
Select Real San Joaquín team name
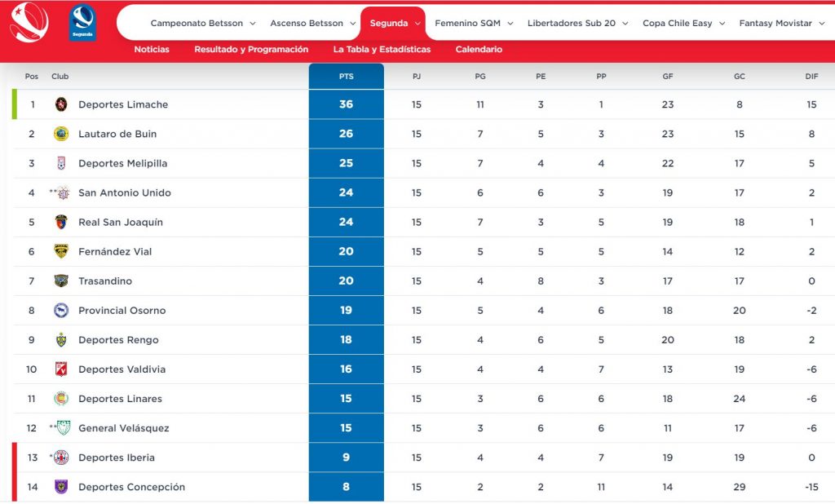(x=121, y=222)
